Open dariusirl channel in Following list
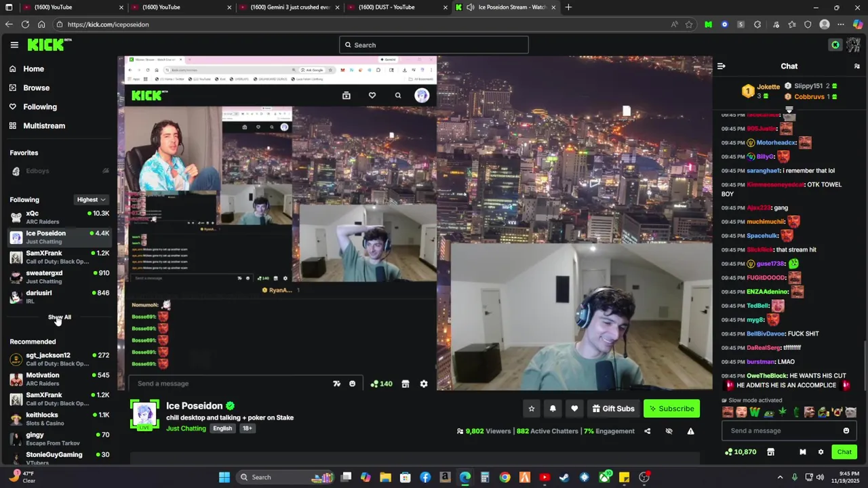Viewport: 868px width, 488px height. pos(60,296)
